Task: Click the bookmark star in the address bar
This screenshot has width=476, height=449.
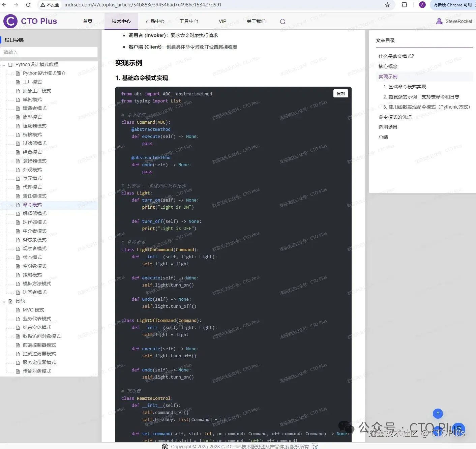Action: point(387,5)
